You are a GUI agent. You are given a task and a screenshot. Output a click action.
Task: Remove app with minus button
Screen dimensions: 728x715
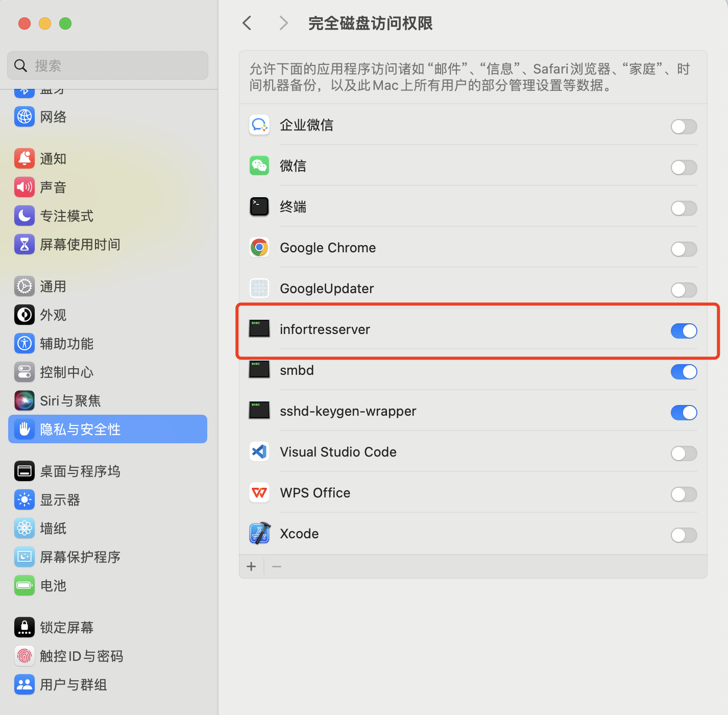tap(277, 566)
